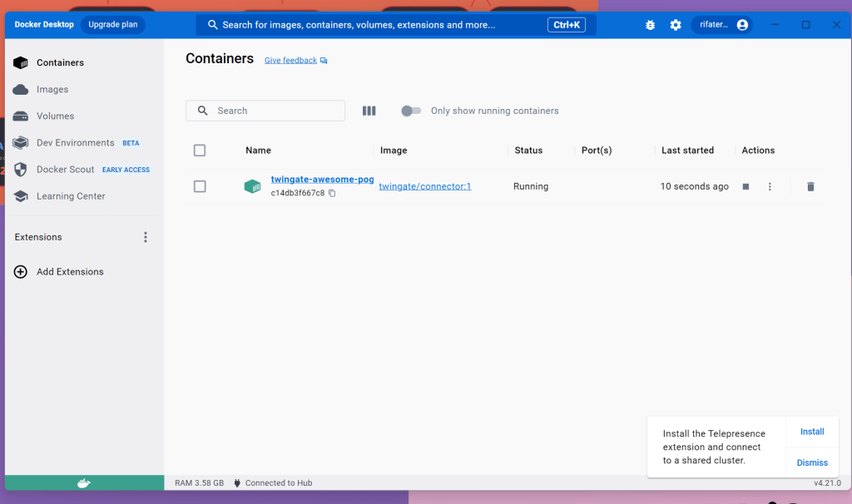This screenshot has height=504, width=852.
Task: Click the 10 seconds ago cell
Action: (x=695, y=186)
